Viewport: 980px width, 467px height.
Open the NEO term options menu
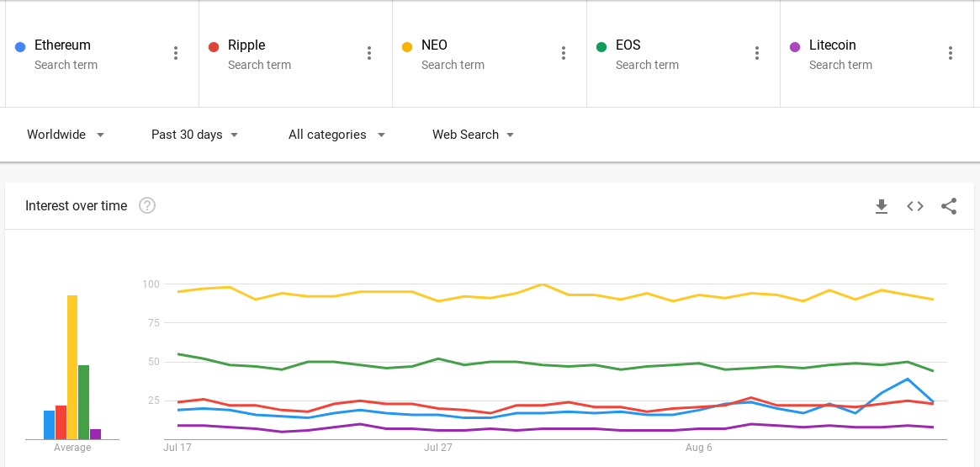[564, 53]
